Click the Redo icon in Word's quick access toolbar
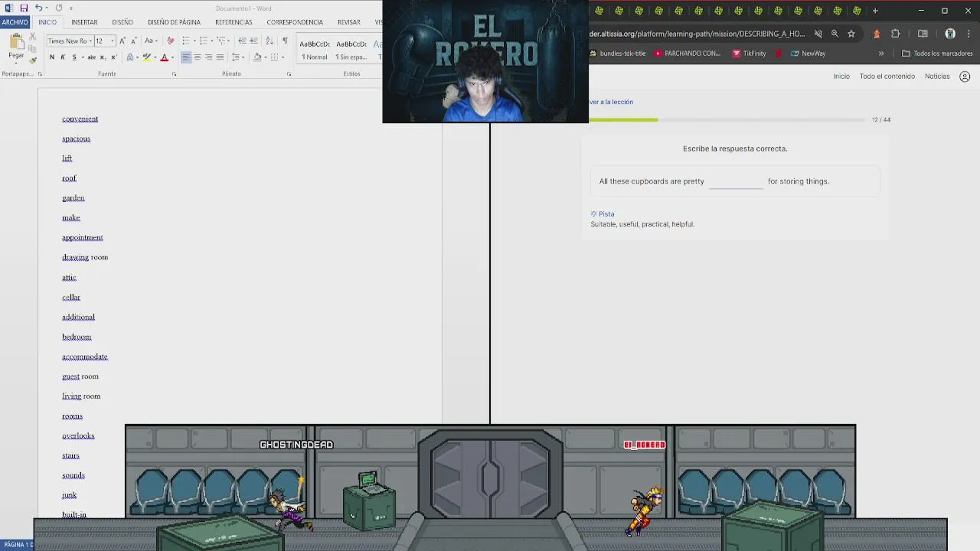Screen dimensions: 980x551 tap(59, 8)
